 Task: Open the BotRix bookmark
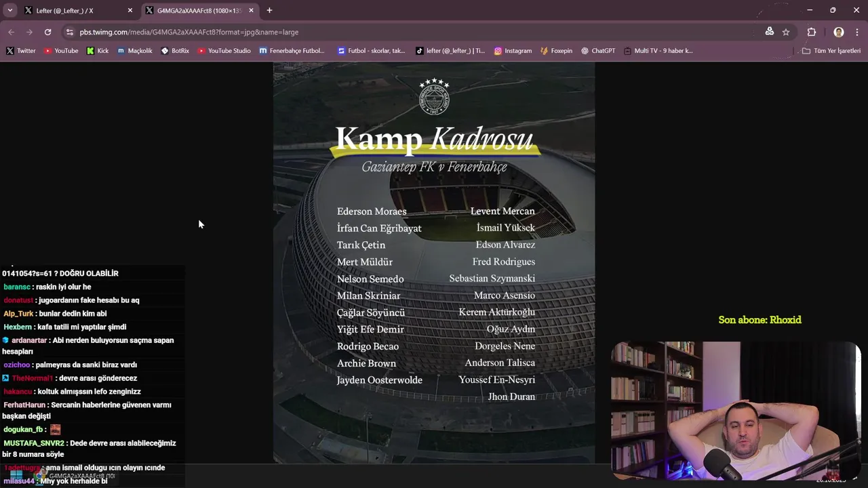(x=175, y=51)
